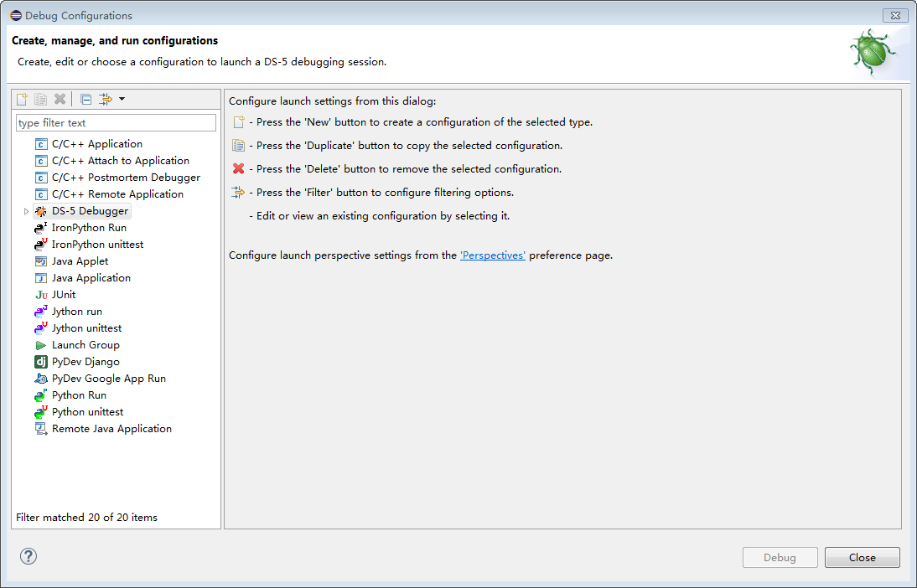This screenshot has width=917, height=588.
Task: Select the PyDev Django configuration type
Action: [x=85, y=362]
